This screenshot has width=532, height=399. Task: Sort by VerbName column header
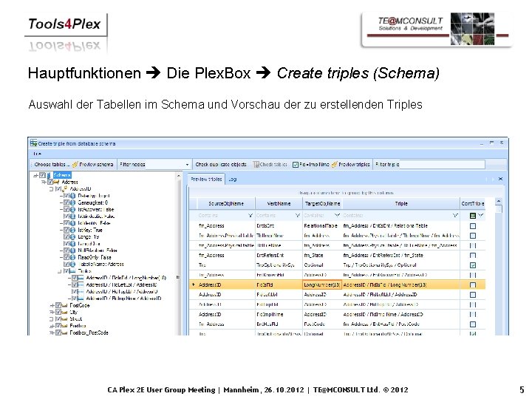[x=279, y=204]
